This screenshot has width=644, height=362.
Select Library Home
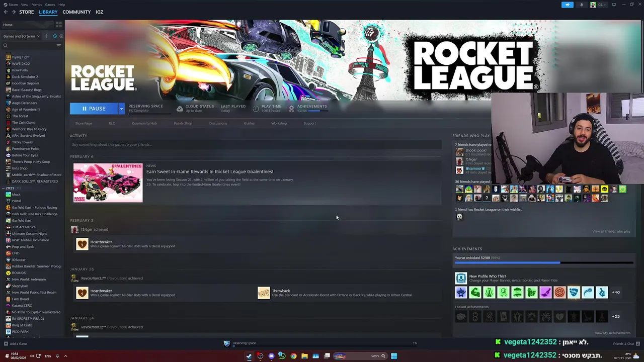27,25
